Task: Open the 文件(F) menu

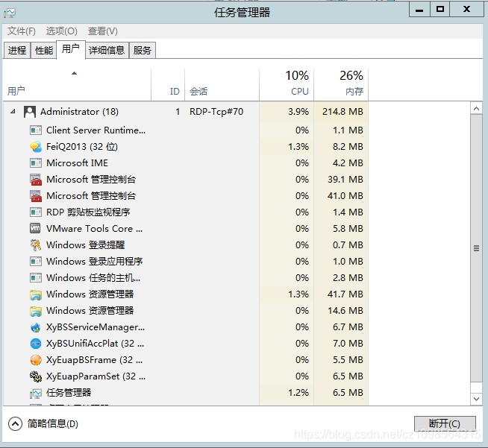Action: pyautogui.click(x=22, y=31)
